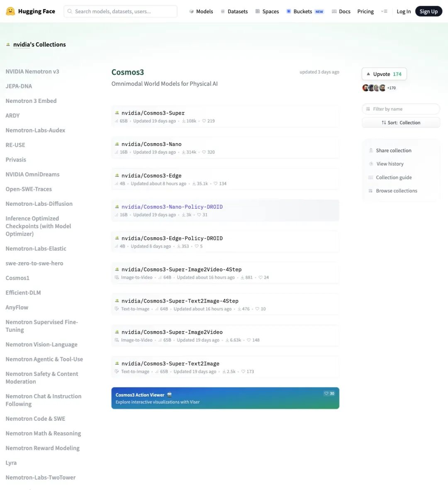Image resolution: width=448 pixels, height=490 pixels.
Task: Click the Text-to-Image icon on Cosmos3-Super-Text2Image-4Step
Action: 117,309
